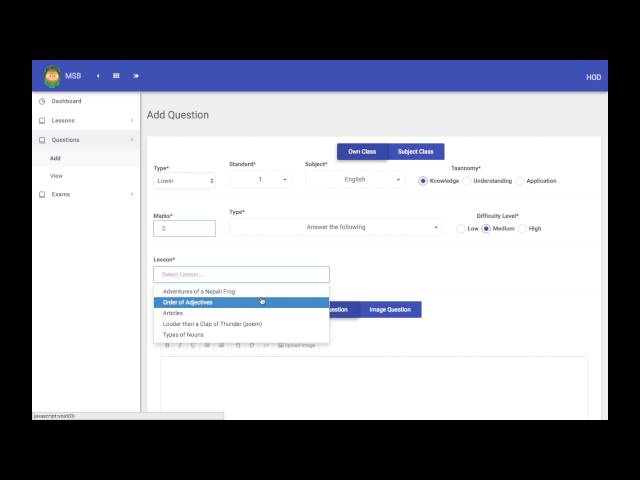
Task: Click the MSB logo avatar
Action: 52,76
